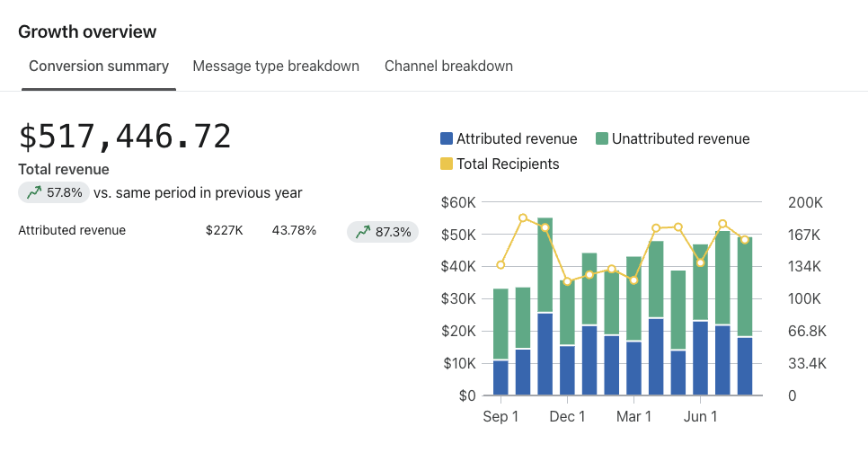868x453 pixels.
Task: Click the $227K attributed revenue value
Action: click(224, 230)
